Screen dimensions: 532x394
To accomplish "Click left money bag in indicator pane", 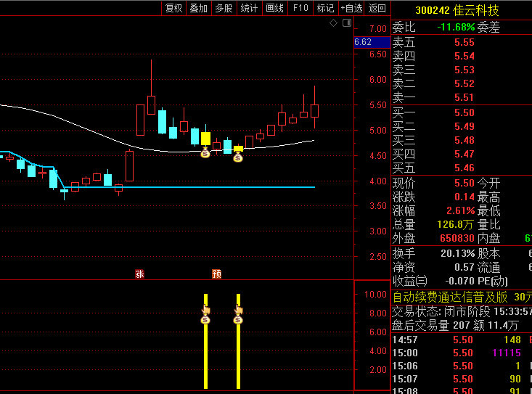I will click(205, 319).
